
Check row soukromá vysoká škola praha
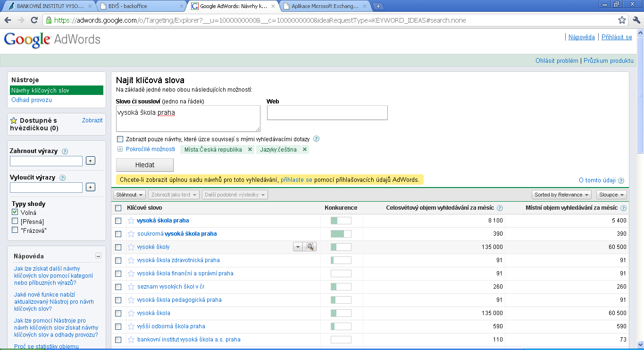118,234
